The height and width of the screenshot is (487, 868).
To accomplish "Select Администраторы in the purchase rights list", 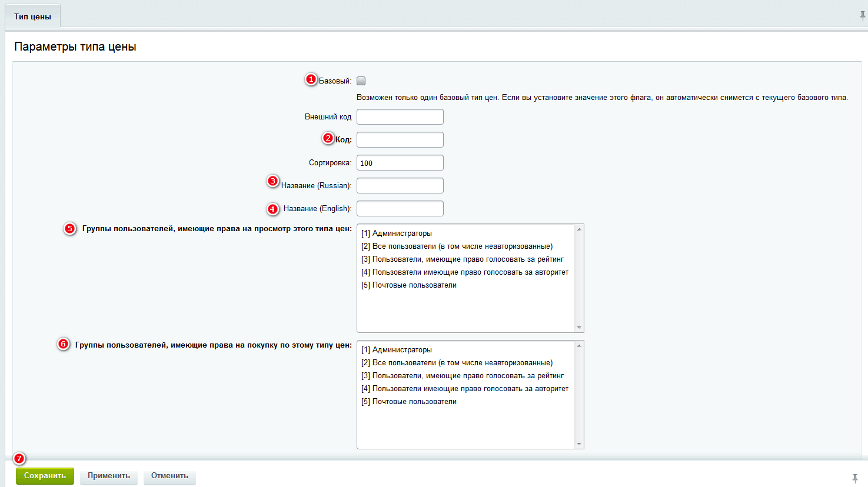I will coord(467,350).
